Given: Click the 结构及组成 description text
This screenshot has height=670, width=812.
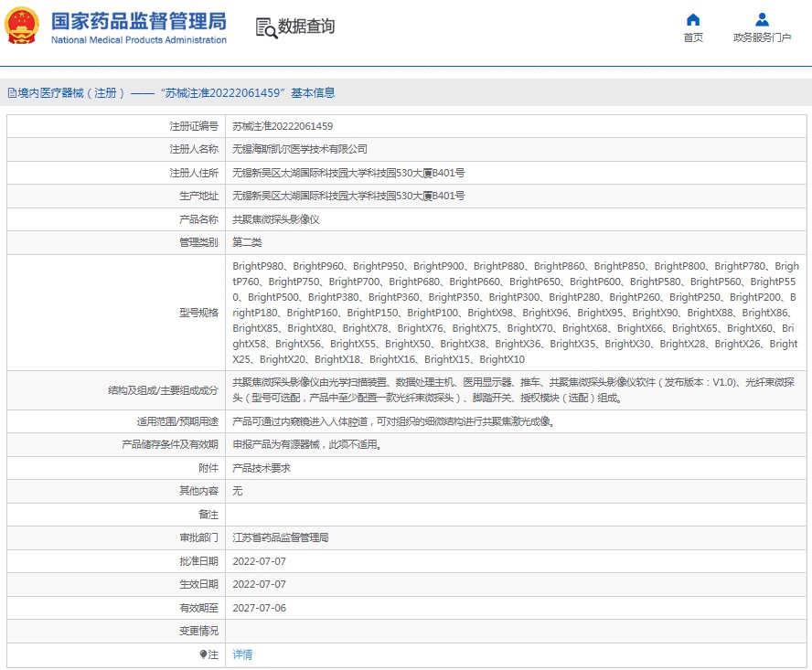Looking at the screenshot, I should [x=514, y=390].
